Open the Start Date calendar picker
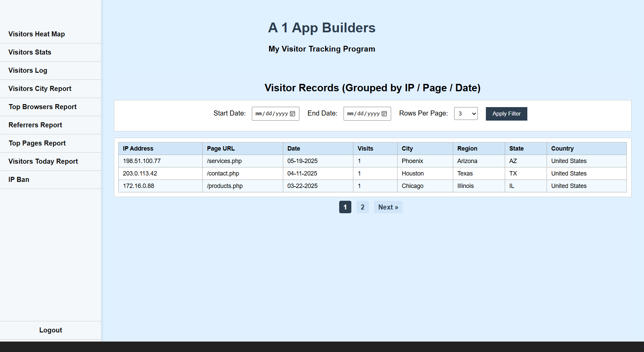This screenshot has height=352, width=644. (292, 114)
